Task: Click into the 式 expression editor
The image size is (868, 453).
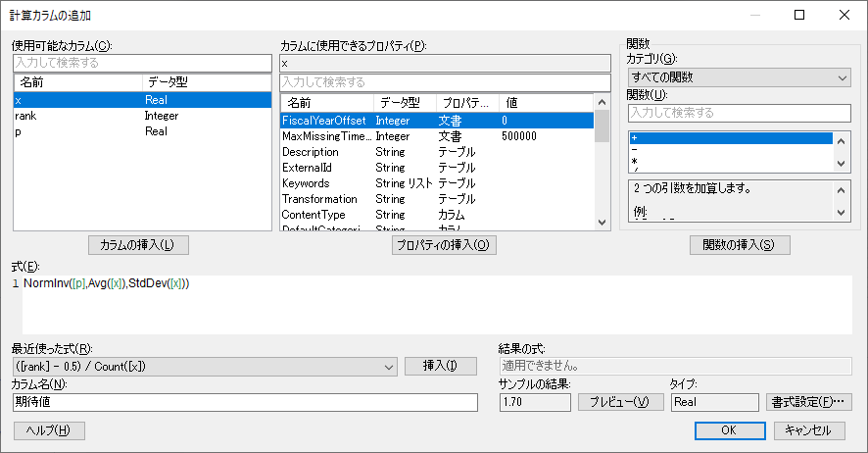Action: coord(437,305)
